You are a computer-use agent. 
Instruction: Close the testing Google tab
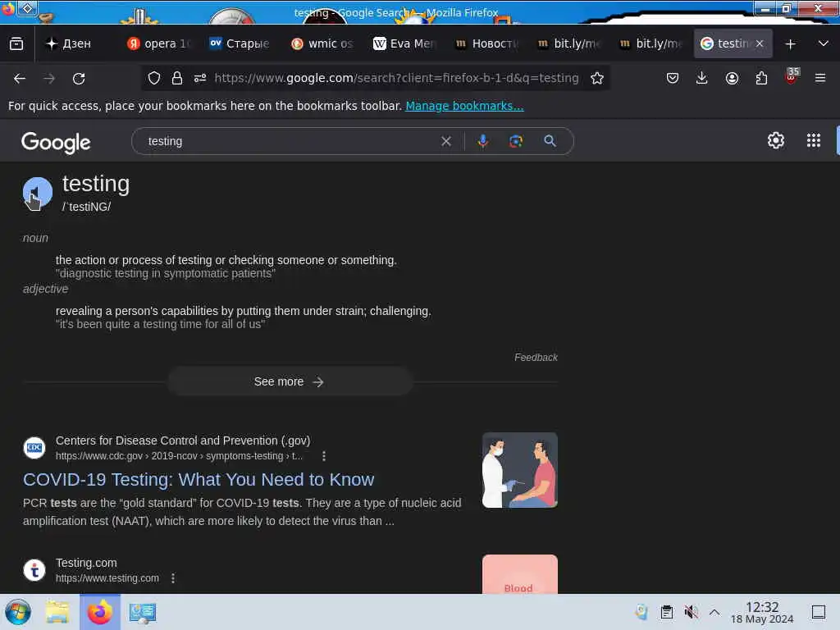click(760, 43)
